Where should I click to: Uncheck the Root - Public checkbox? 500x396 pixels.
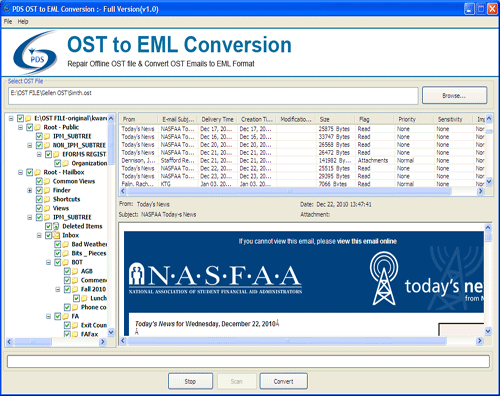pyautogui.click(x=30, y=127)
